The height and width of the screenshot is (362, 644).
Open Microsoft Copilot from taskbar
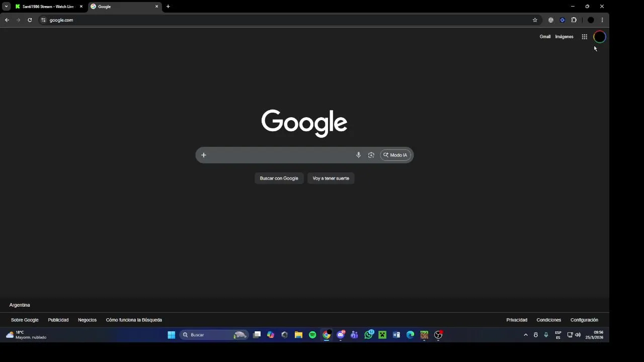271,335
